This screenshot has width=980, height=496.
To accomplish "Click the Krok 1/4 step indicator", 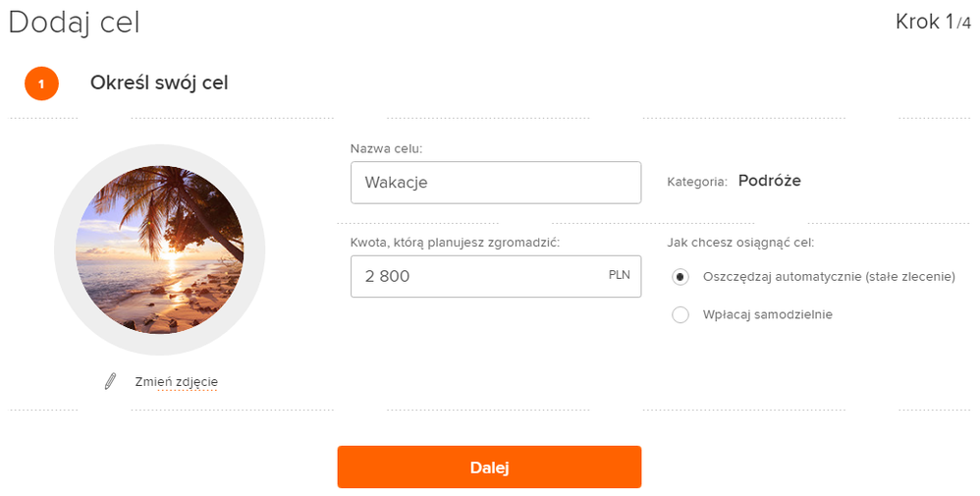I will coord(933,22).
